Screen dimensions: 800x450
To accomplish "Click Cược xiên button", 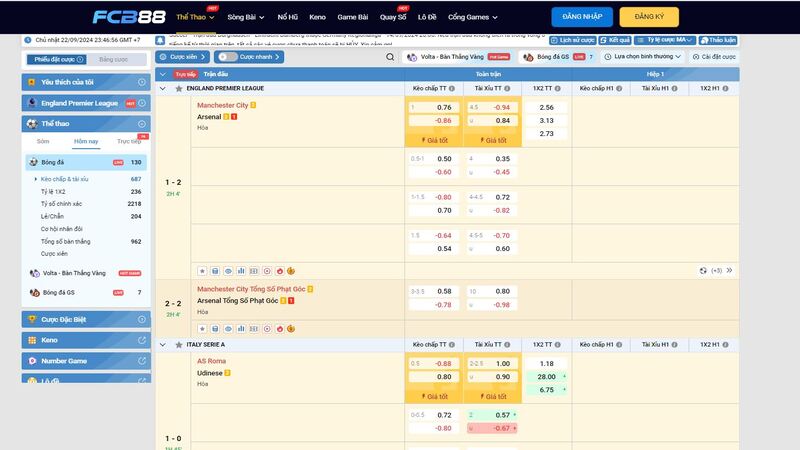I will coord(183,57).
